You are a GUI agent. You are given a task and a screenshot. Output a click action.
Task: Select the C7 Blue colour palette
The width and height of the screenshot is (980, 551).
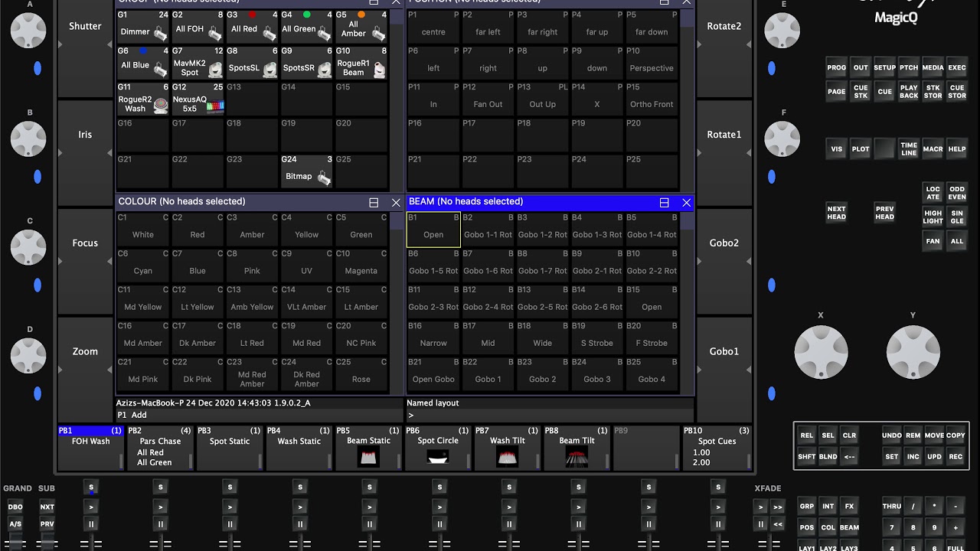click(198, 264)
